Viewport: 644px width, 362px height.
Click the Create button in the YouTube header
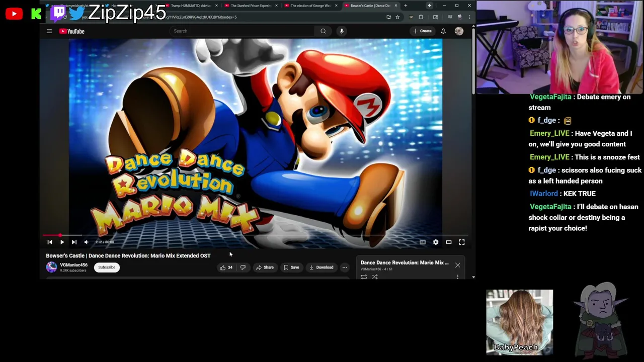tap(422, 31)
